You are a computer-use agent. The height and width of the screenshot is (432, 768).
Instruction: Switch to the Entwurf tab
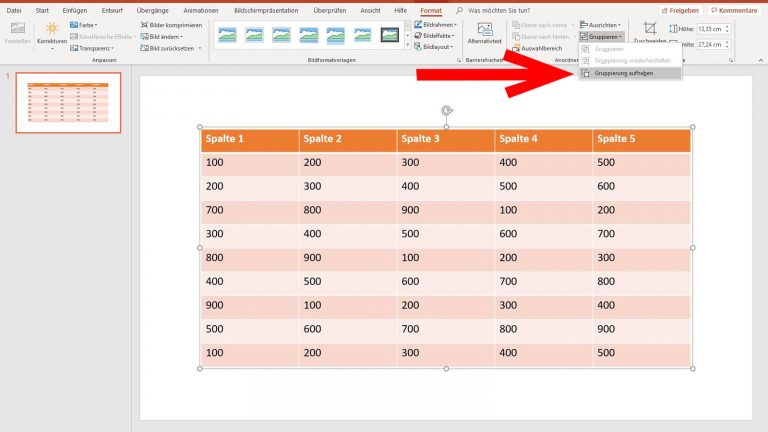click(x=112, y=10)
